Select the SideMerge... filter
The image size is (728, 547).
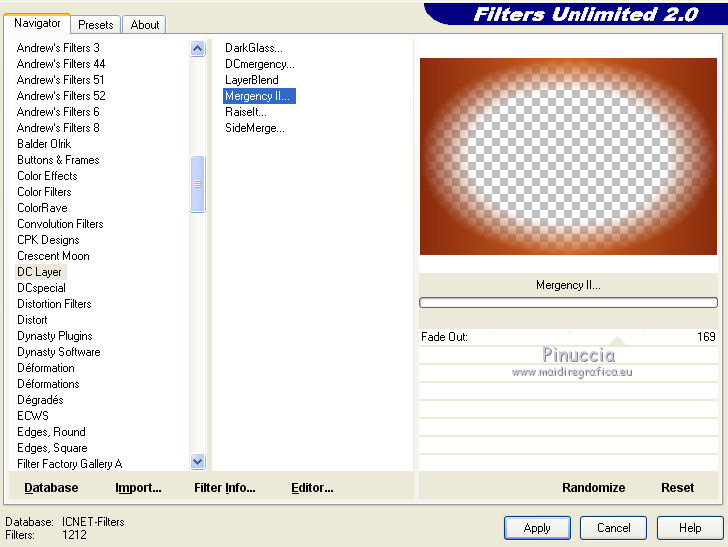(254, 128)
